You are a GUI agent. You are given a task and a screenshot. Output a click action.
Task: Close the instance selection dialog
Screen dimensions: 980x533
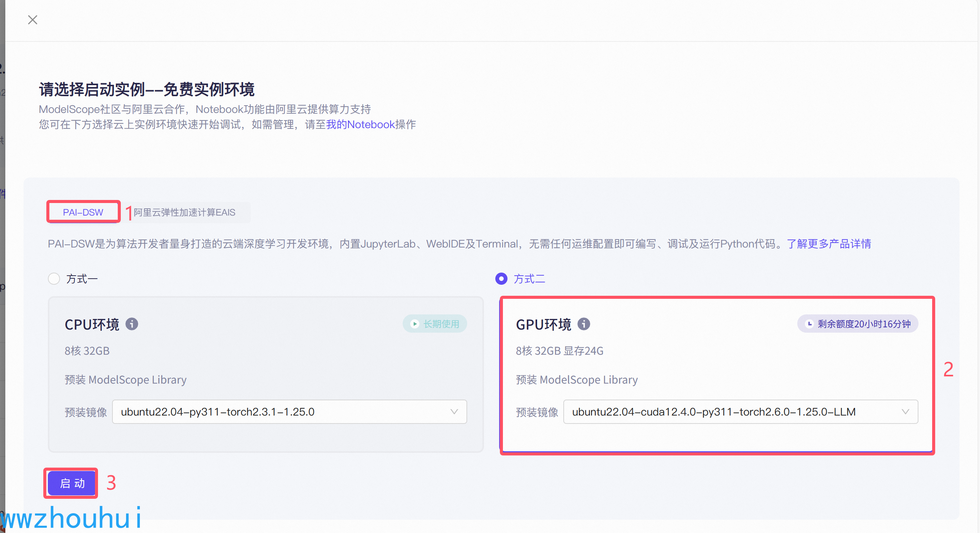point(33,19)
